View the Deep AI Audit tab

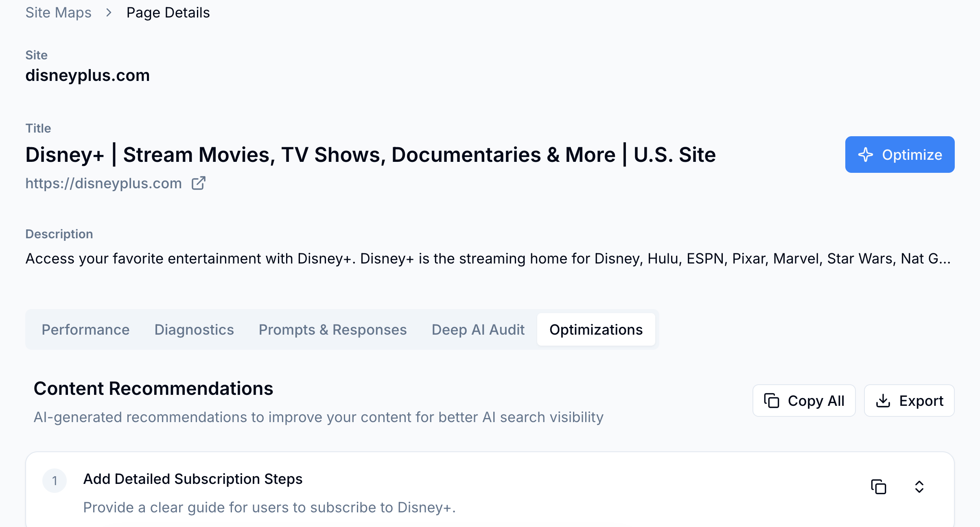[x=478, y=329]
